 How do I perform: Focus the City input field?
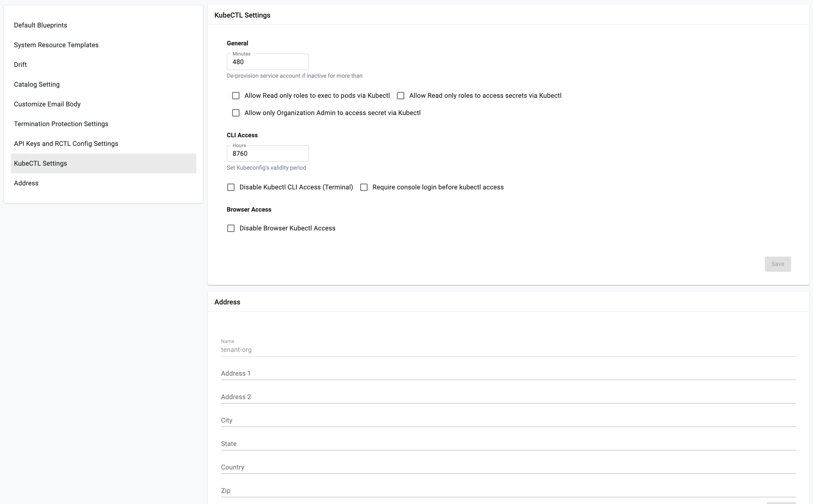[508, 420]
